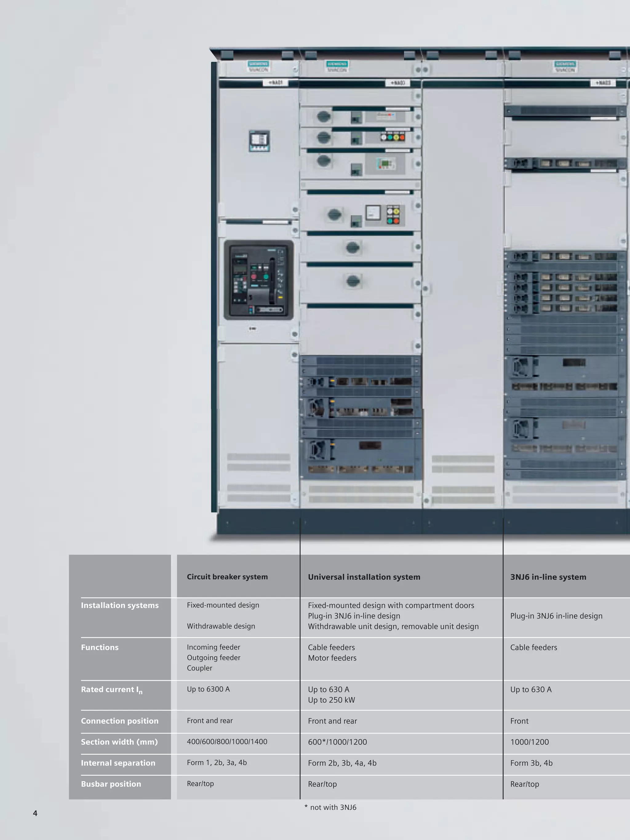Click the Busbar position row label

(111, 784)
